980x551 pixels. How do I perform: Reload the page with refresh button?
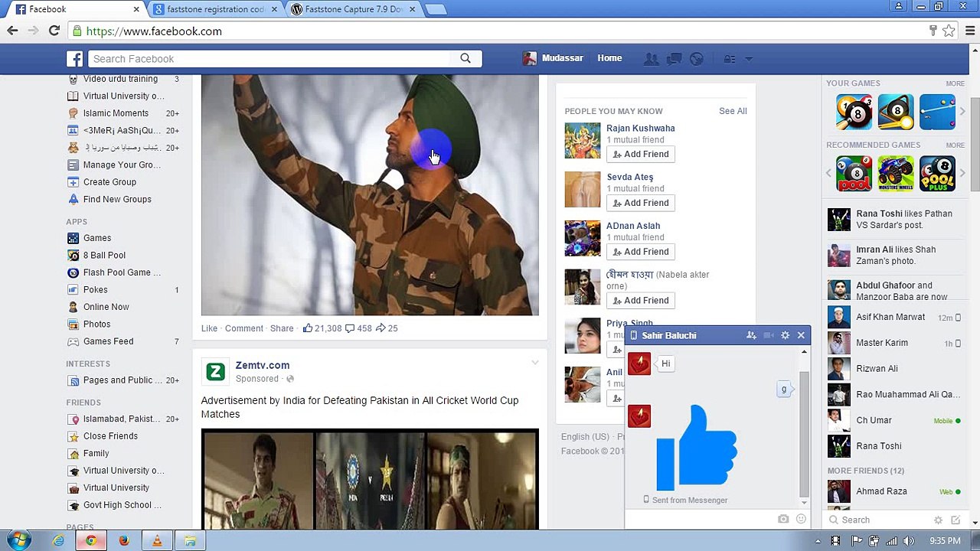tap(54, 31)
